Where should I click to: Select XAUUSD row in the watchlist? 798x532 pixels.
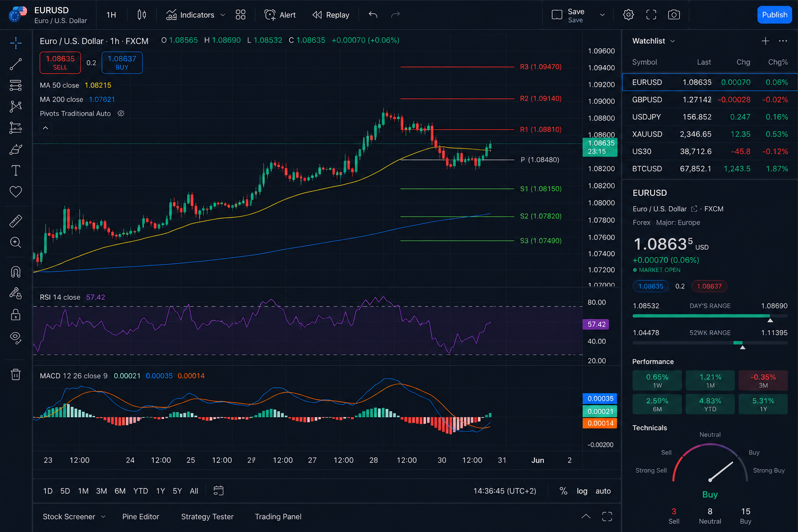tap(709, 134)
